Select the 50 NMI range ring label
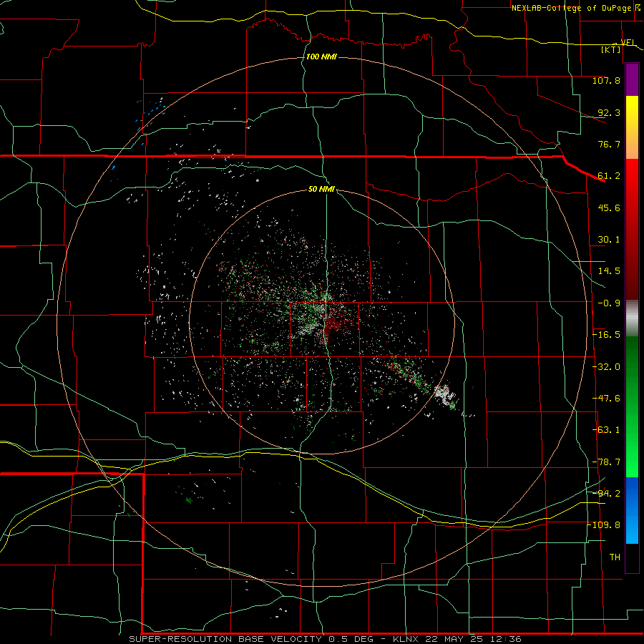The height and width of the screenshot is (644, 644). pos(321,190)
